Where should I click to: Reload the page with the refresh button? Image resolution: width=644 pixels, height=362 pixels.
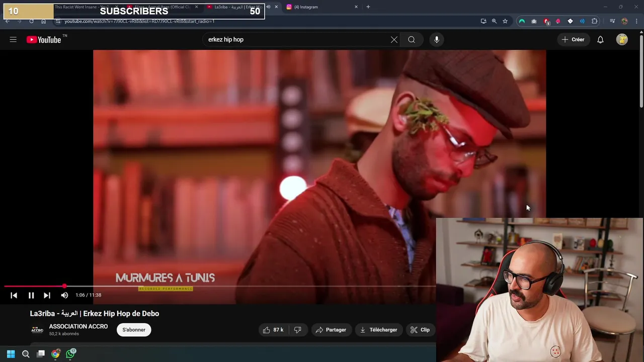31,21
